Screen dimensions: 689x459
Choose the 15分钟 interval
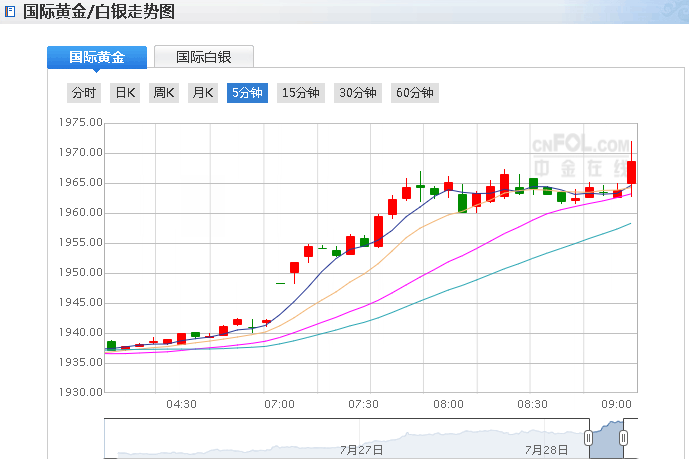(x=300, y=93)
